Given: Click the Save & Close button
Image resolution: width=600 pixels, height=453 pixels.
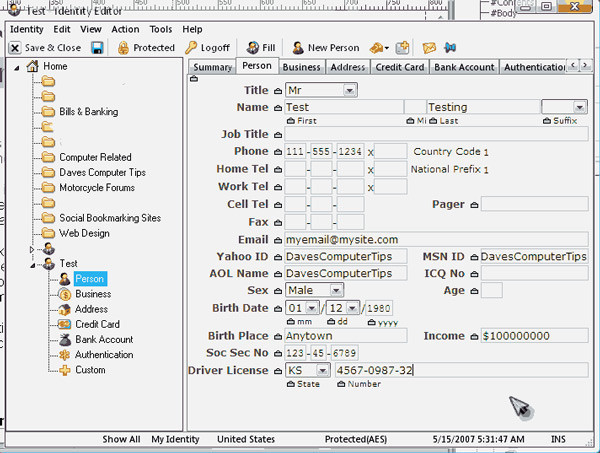Looking at the screenshot, I should 46,48.
